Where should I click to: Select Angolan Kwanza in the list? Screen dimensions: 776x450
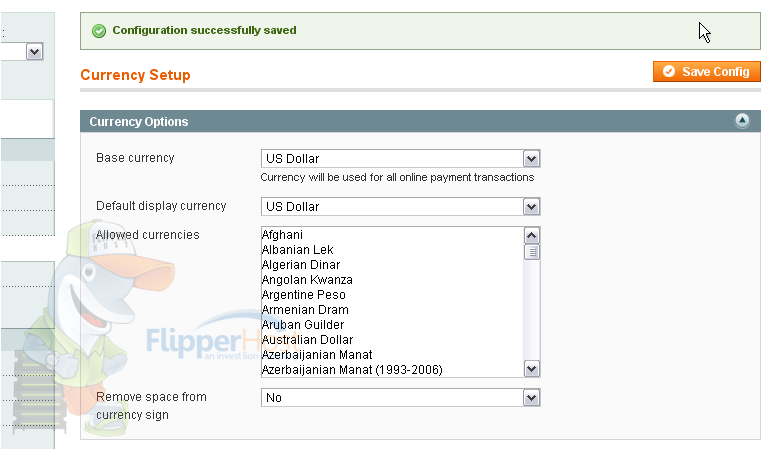point(307,280)
